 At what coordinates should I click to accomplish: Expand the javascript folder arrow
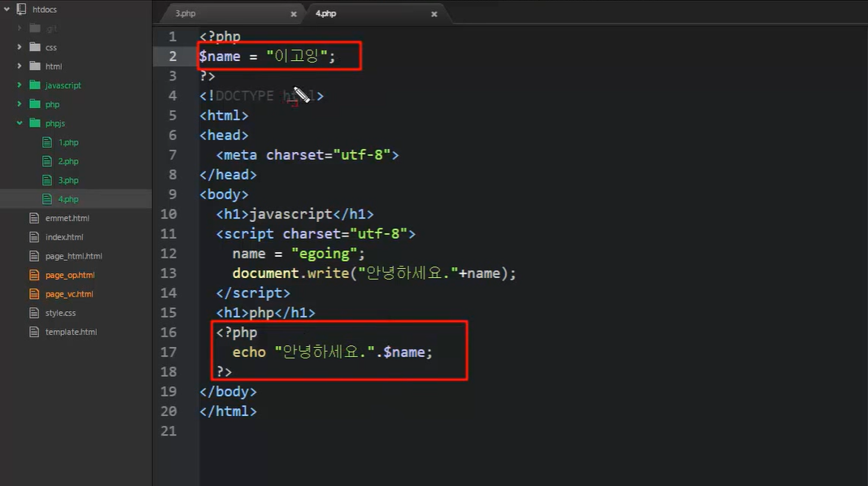(20, 85)
